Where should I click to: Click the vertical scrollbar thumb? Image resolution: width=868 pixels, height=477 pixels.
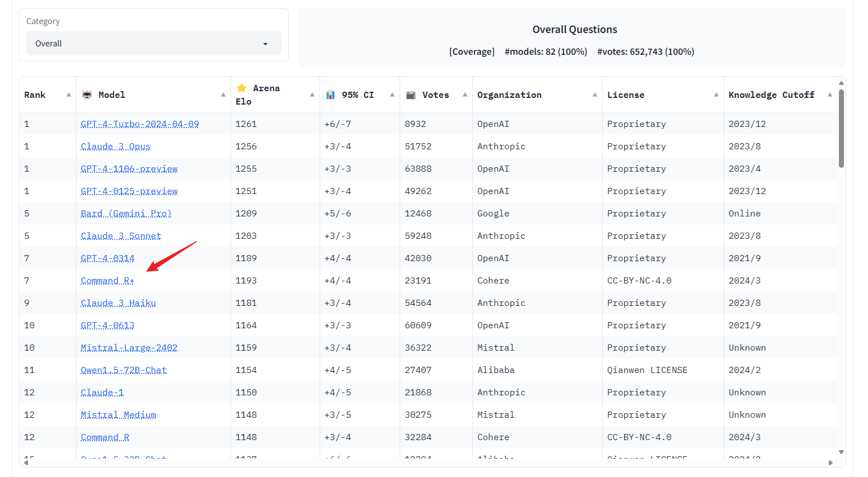tap(841, 129)
